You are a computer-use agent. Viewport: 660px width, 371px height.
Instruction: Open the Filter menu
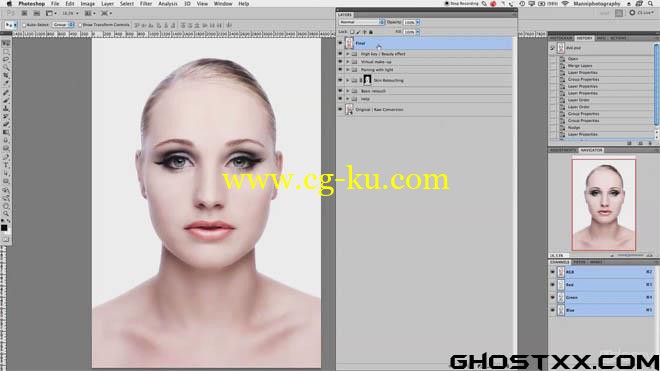(x=146, y=4)
